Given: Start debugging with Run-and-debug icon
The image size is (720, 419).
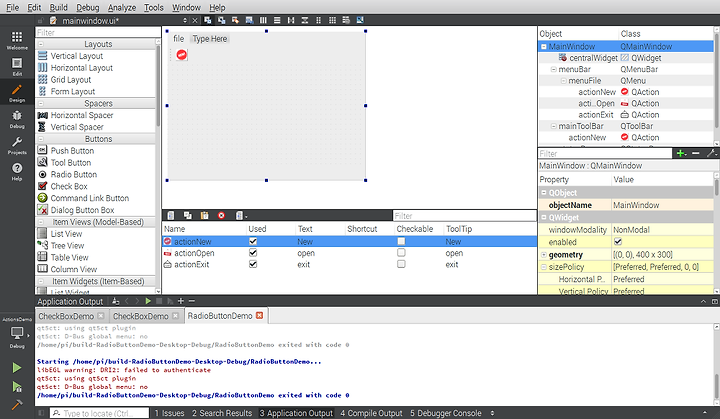Looking at the screenshot, I should 17,387.
